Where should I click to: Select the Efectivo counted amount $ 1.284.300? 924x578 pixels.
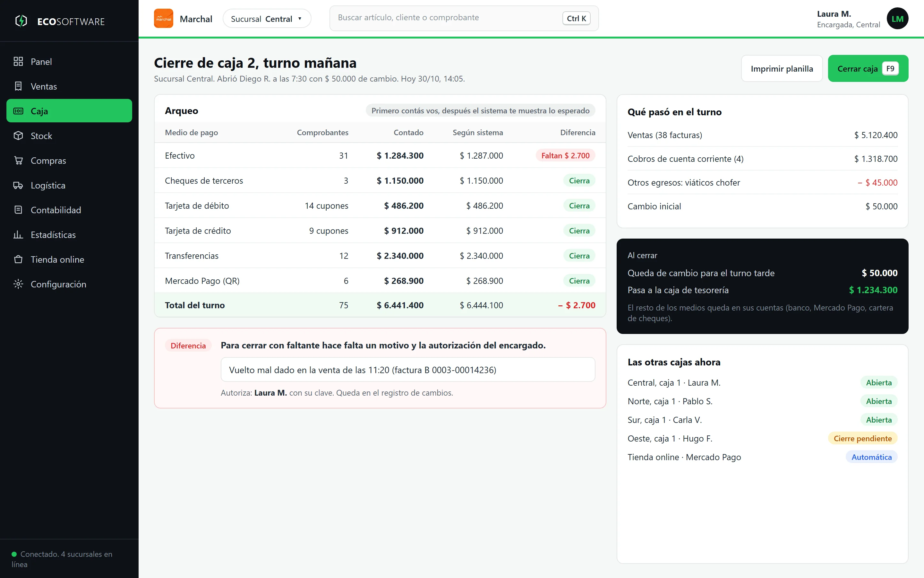pos(400,156)
